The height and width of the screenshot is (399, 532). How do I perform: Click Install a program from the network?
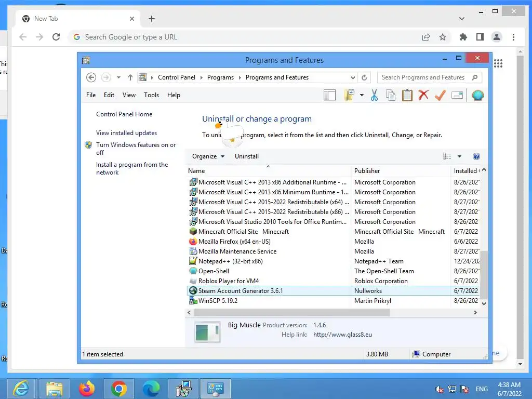[132, 168]
